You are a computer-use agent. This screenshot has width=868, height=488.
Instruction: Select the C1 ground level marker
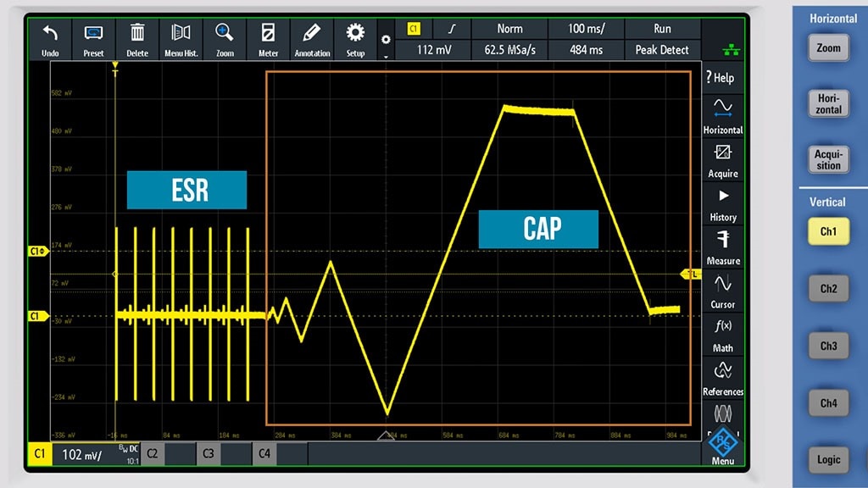(x=37, y=316)
